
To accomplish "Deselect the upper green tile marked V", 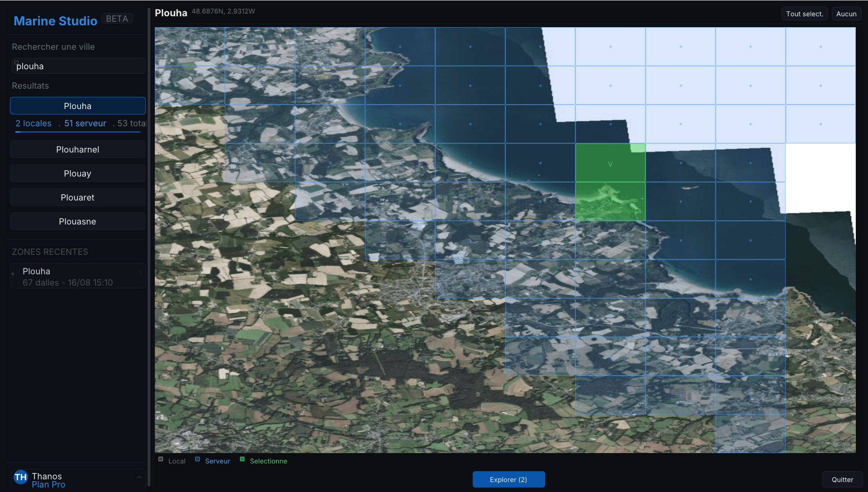I will pyautogui.click(x=610, y=163).
